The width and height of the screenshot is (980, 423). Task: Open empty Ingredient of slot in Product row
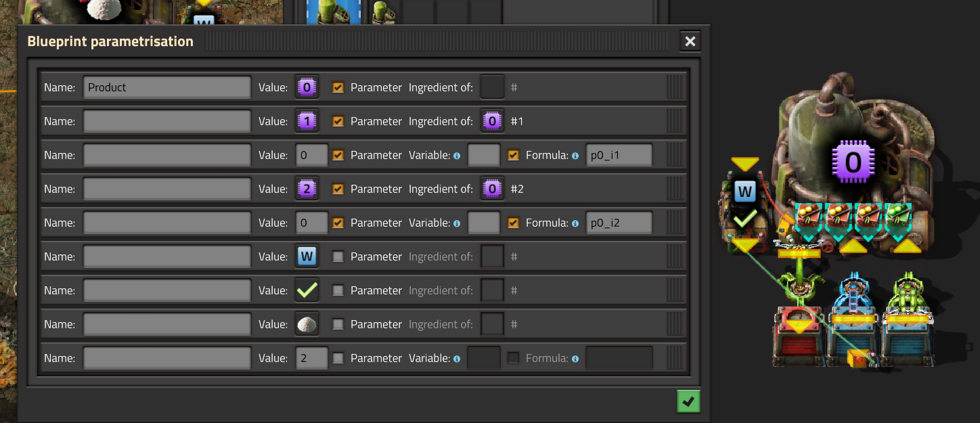coord(492,87)
